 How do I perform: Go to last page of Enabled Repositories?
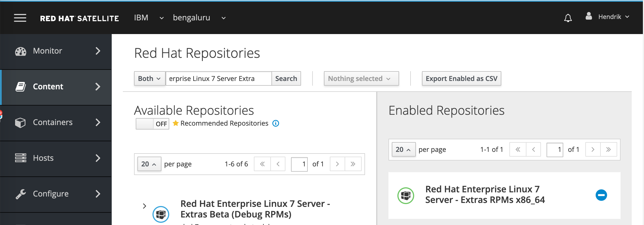coord(609,150)
